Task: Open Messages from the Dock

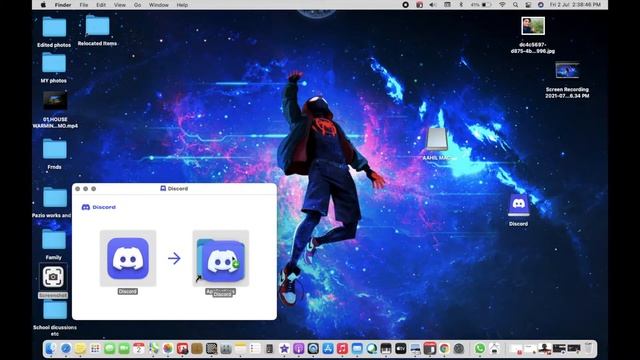Action: (109, 349)
